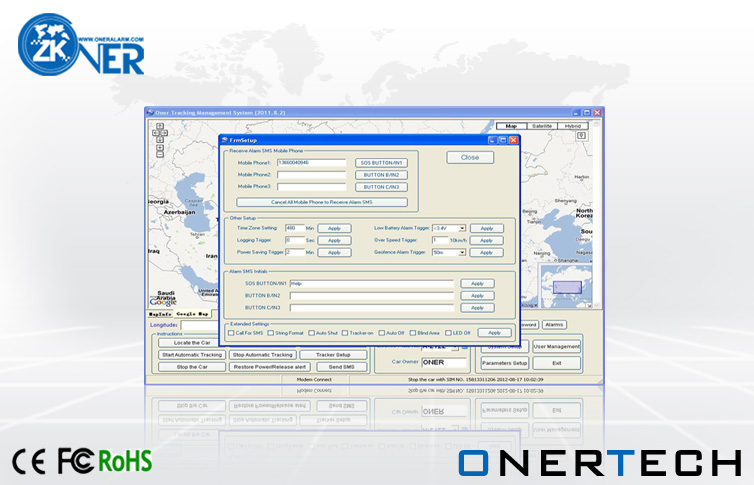Image resolution: width=754 pixels, height=485 pixels.
Task: Click the Alarms button in main window
Action: coord(554,325)
